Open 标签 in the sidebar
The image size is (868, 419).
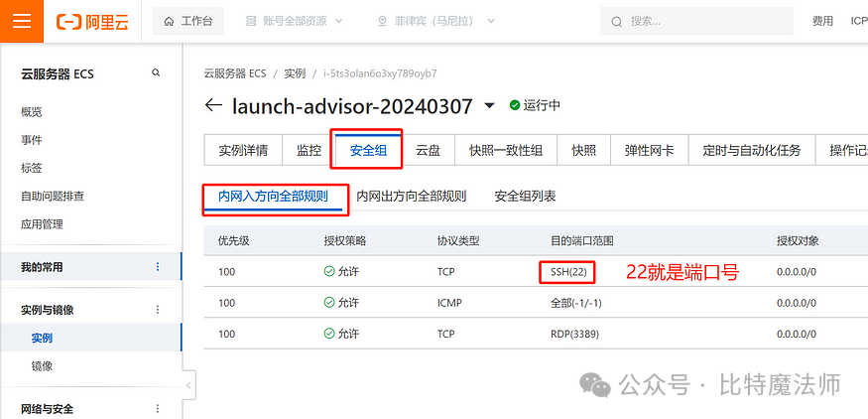point(32,169)
